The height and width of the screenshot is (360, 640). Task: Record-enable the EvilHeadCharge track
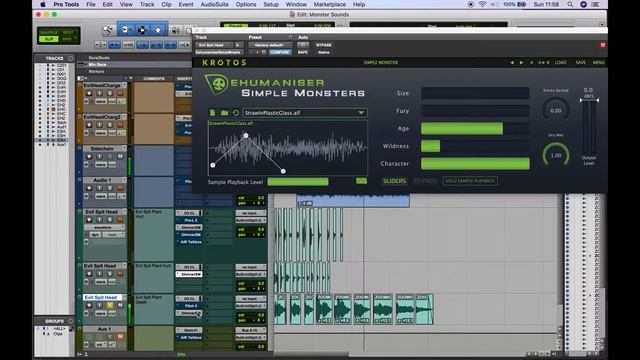pyautogui.click(x=89, y=93)
